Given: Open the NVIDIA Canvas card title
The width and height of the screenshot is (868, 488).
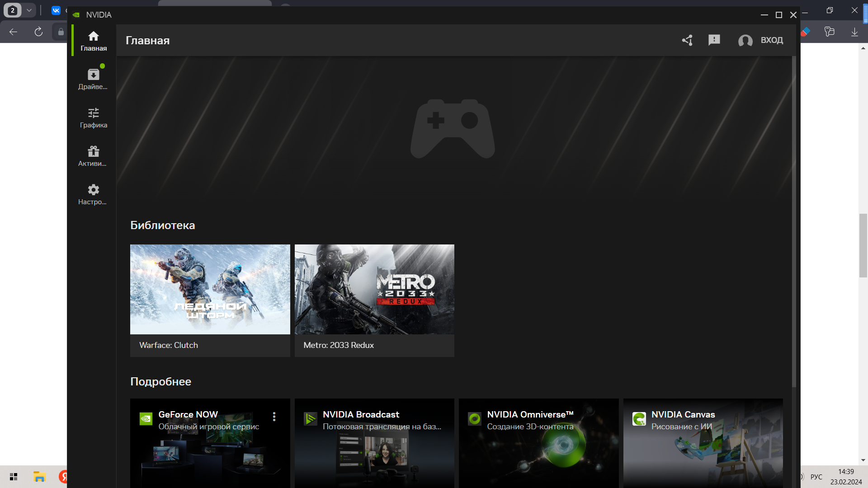Looking at the screenshot, I should 683,414.
